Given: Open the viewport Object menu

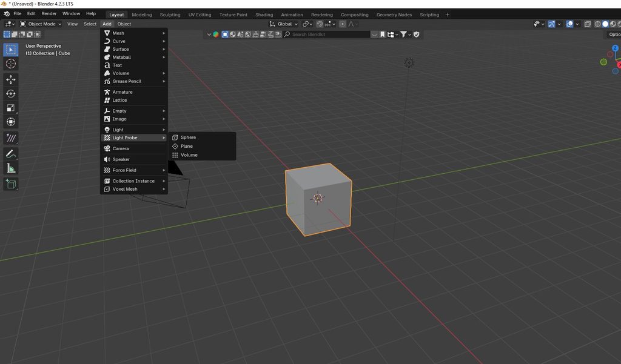Looking at the screenshot, I should [124, 24].
